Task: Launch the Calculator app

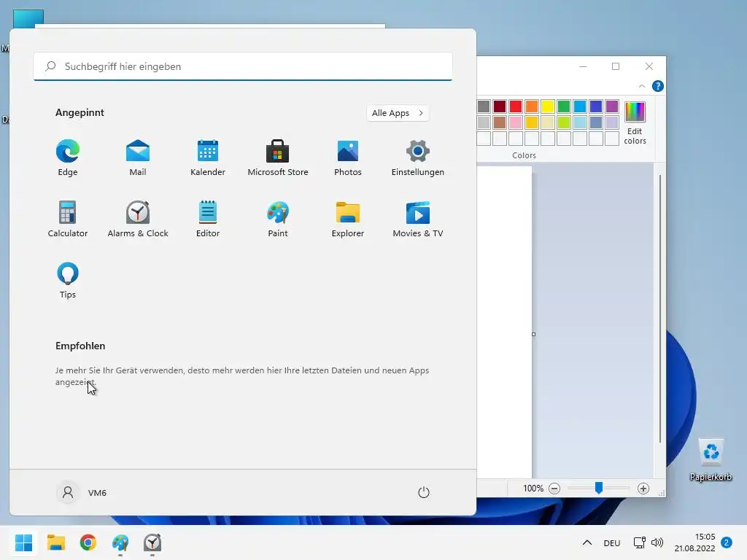Action: tap(68, 219)
